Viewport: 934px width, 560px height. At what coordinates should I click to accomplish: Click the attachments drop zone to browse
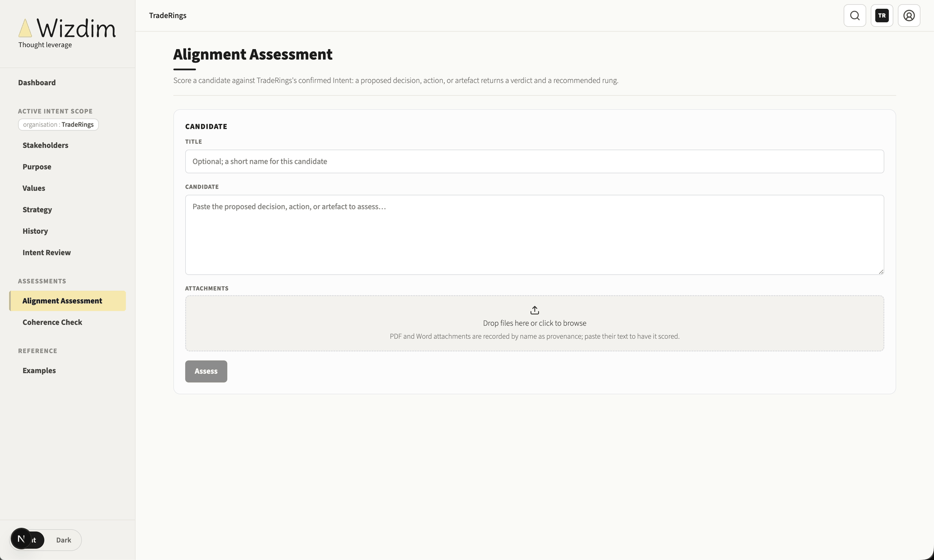click(x=535, y=323)
